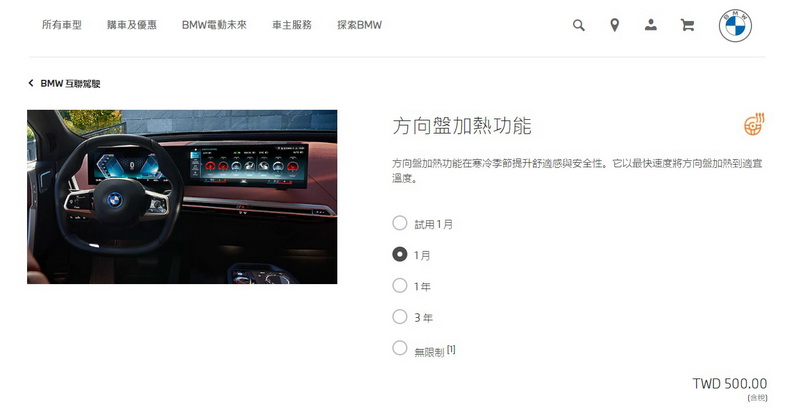Open the 購車及優惠 menu
Viewport: 800px width, 408px height.
[x=132, y=25]
